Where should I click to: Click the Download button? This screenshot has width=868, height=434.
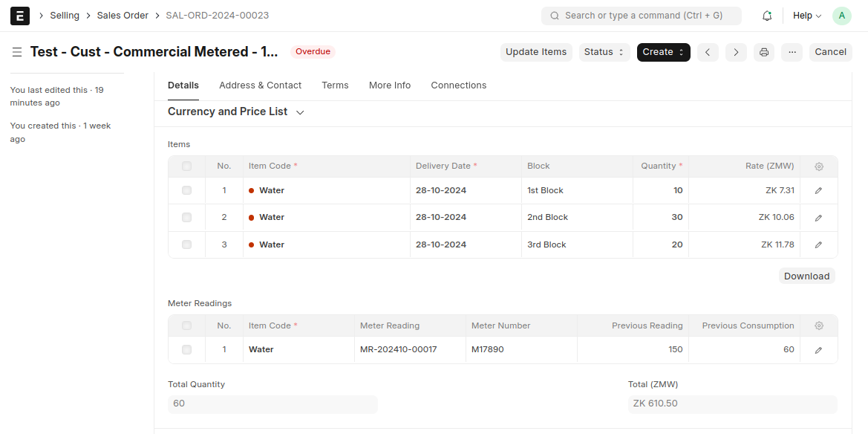(806, 276)
